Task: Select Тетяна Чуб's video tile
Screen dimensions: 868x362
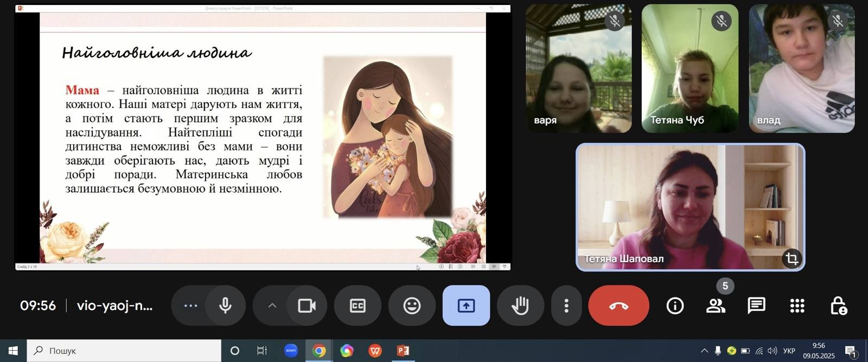Action: [x=690, y=68]
